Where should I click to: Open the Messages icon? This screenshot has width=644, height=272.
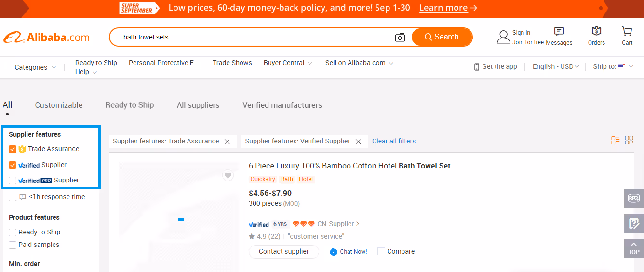(559, 31)
